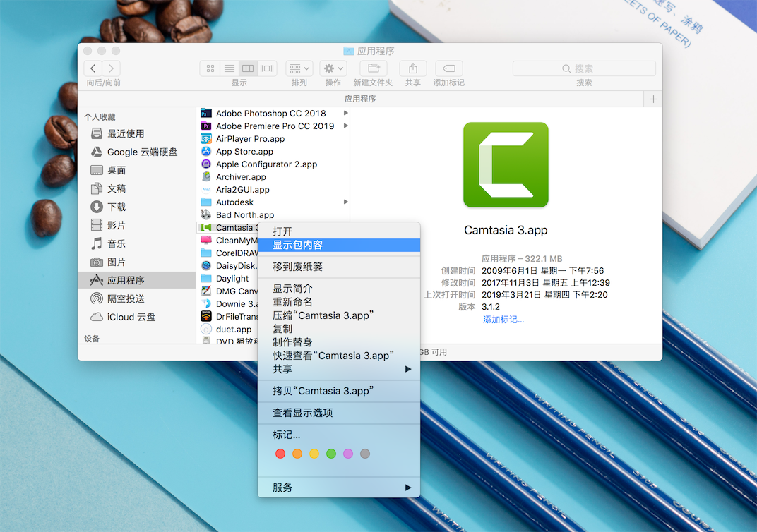Open iCloud 云盘 in the sidebar
Viewport: 757px width, 532px height.
point(137,317)
